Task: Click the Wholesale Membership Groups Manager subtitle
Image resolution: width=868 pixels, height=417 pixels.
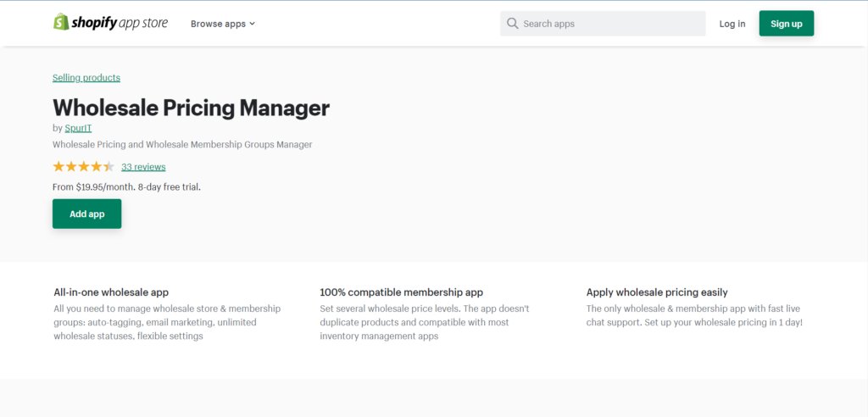Action: (x=183, y=145)
